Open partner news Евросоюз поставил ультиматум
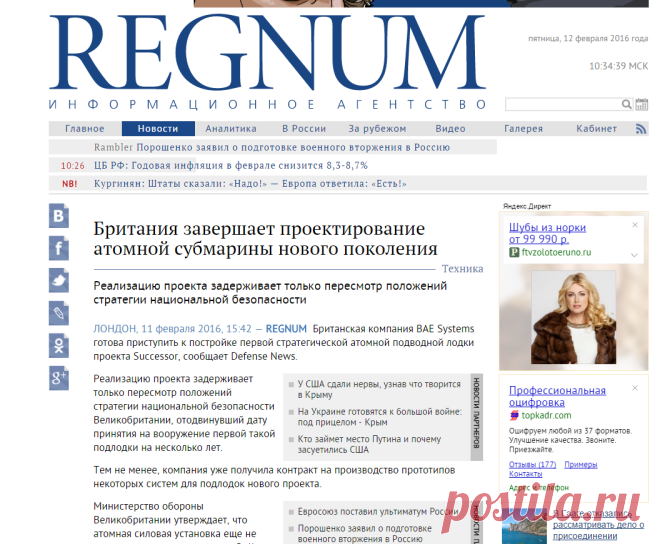Viewport: 660px width, 544px height. (378, 512)
